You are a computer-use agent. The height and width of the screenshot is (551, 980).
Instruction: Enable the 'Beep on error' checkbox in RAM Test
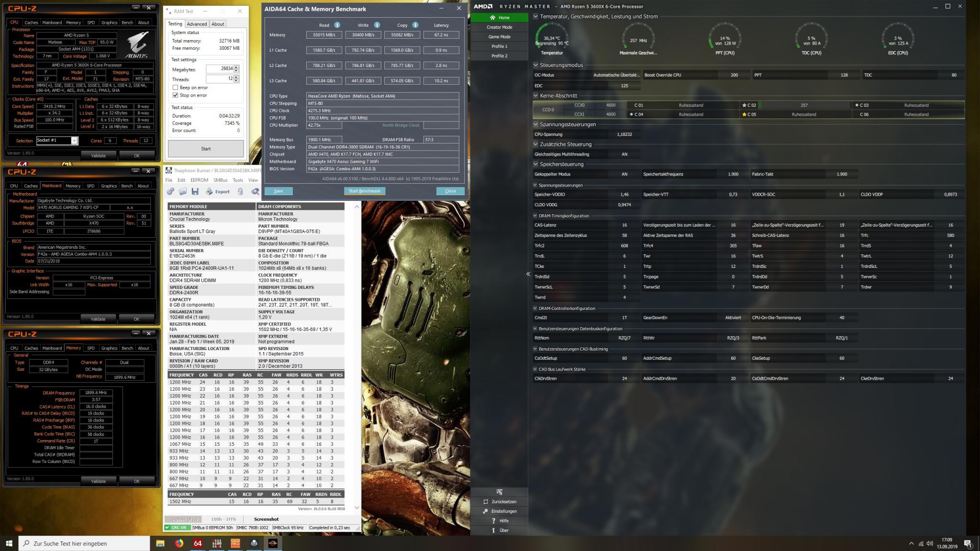click(x=175, y=88)
